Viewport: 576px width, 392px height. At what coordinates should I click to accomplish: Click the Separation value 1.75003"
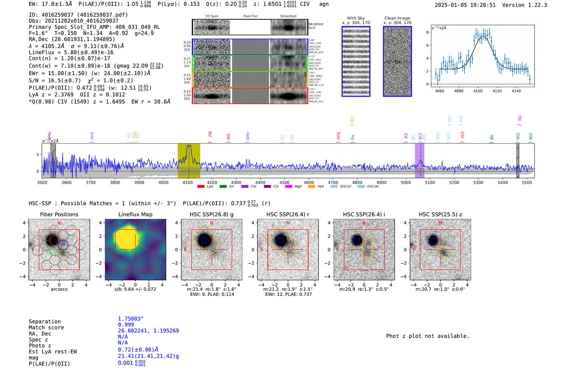[131, 319]
